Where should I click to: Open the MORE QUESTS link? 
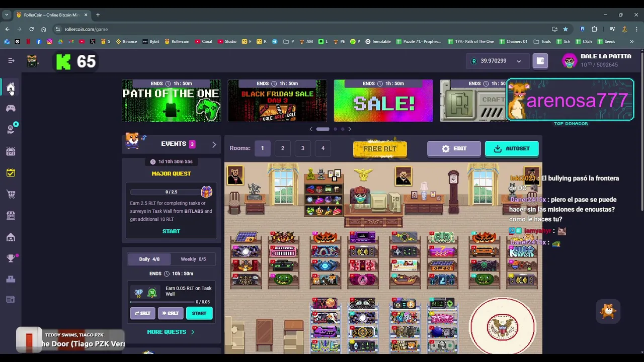[171, 332]
